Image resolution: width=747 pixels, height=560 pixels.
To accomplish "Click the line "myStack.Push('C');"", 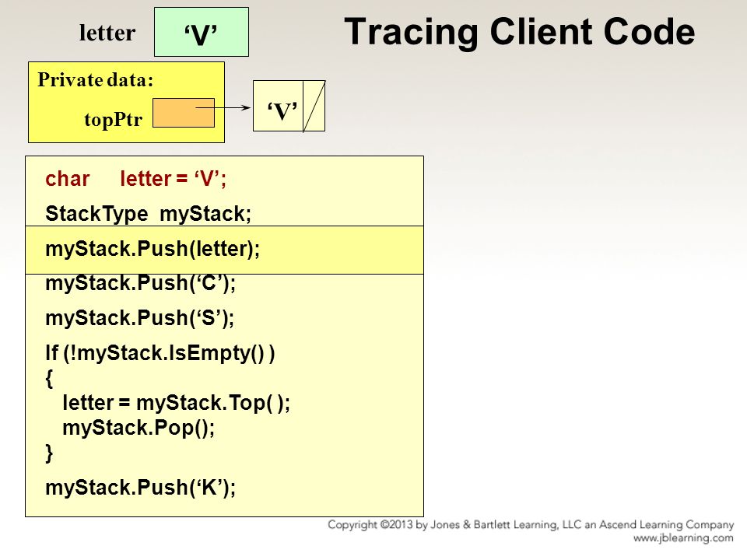I will coord(141,283).
